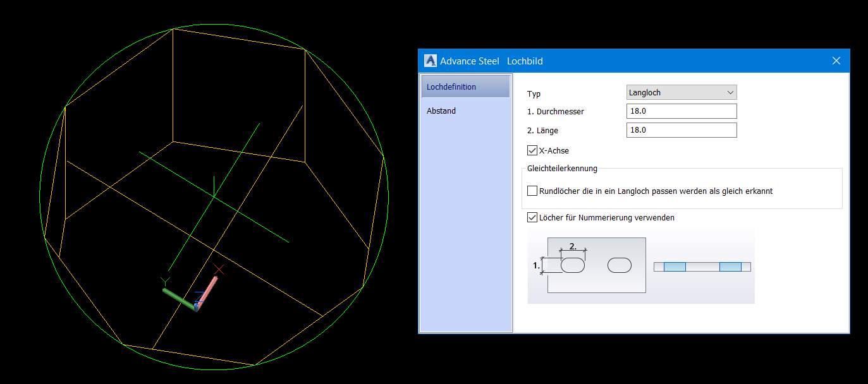Click the Advance Steel logo in the title bar
Screen dimensions: 868x384
[430, 61]
